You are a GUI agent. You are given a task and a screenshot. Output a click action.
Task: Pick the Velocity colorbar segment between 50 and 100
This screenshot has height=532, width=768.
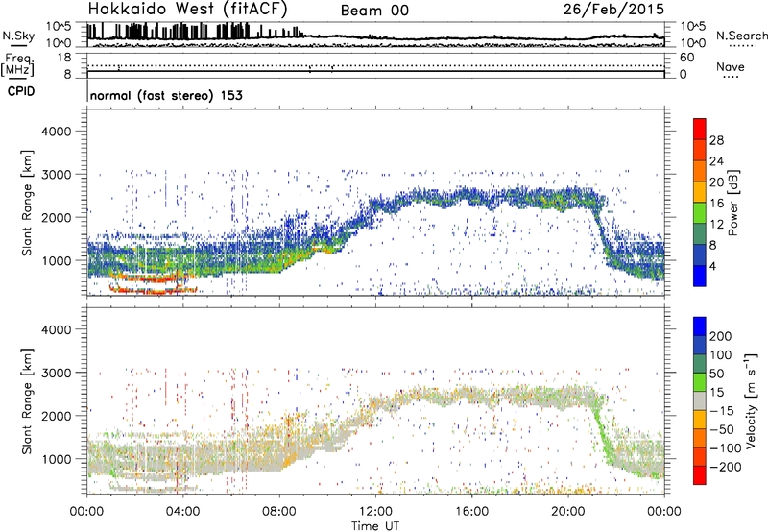point(700,364)
